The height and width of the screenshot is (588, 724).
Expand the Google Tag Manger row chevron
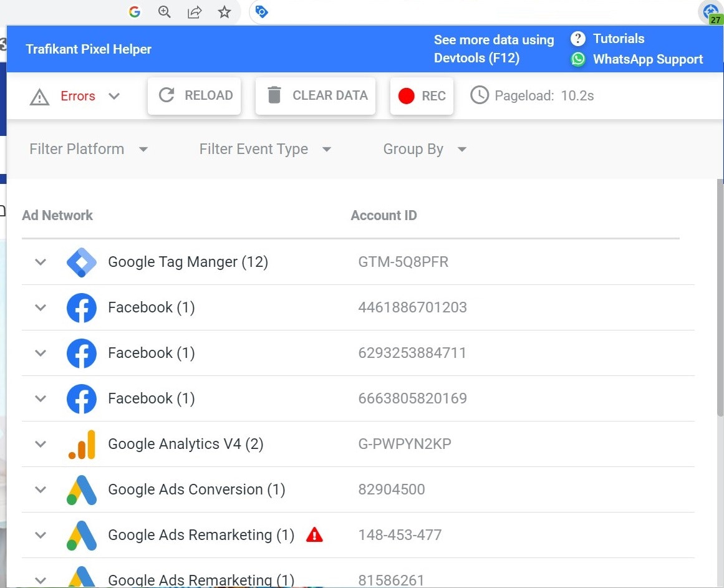41,262
